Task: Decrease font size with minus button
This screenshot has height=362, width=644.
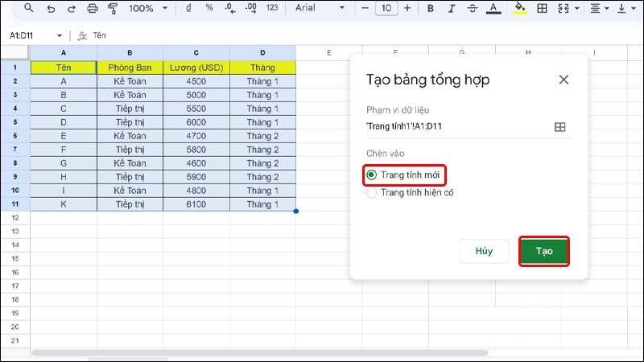Action: click(365, 8)
